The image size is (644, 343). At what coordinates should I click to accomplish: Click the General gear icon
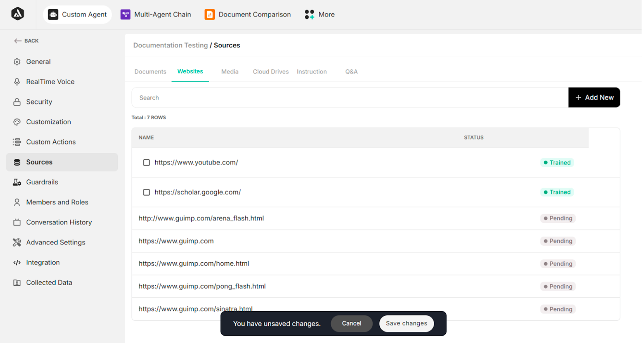[x=17, y=62]
